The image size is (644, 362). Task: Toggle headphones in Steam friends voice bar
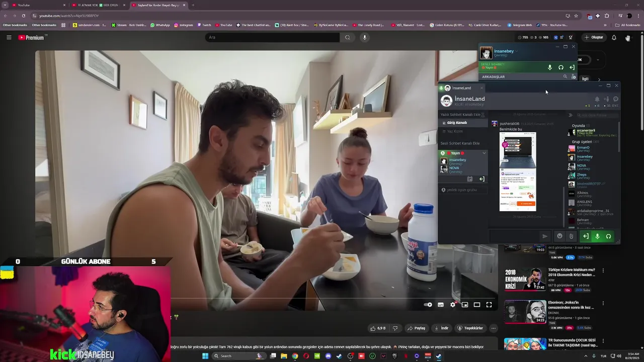561,67
